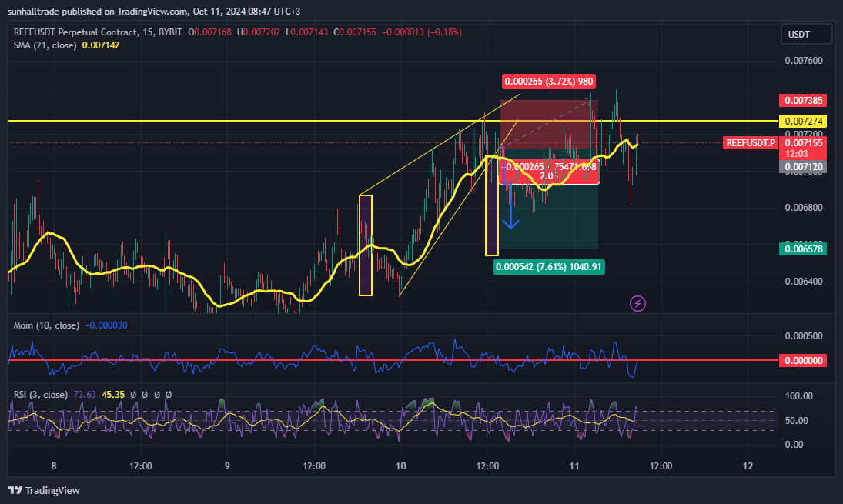Click the SMA value 0.007142
843x504 pixels.
[101, 45]
